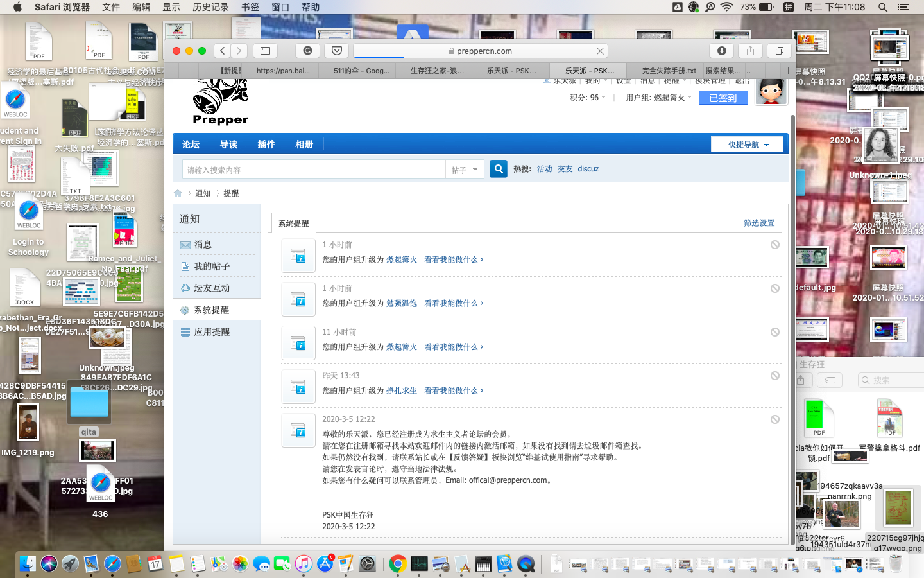
Task: Show all tabs overview in Safari
Action: [x=779, y=51]
